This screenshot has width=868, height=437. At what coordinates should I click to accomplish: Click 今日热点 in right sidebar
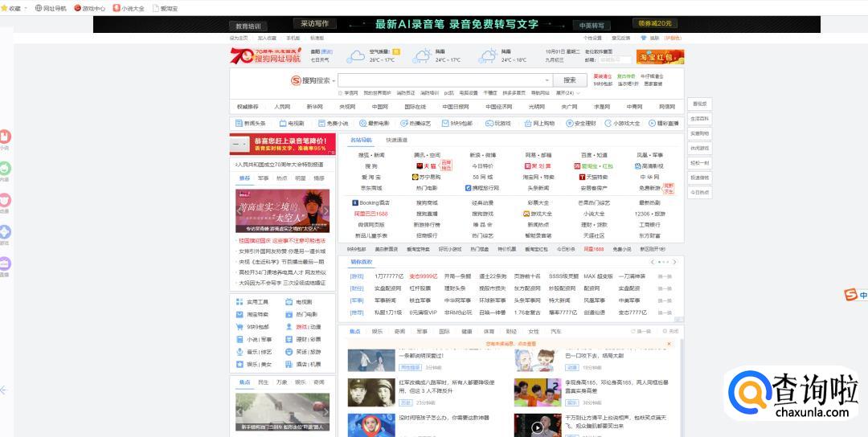699,192
